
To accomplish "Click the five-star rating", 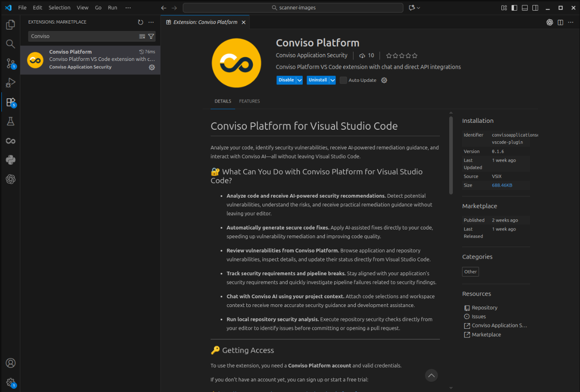I will 402,55.
